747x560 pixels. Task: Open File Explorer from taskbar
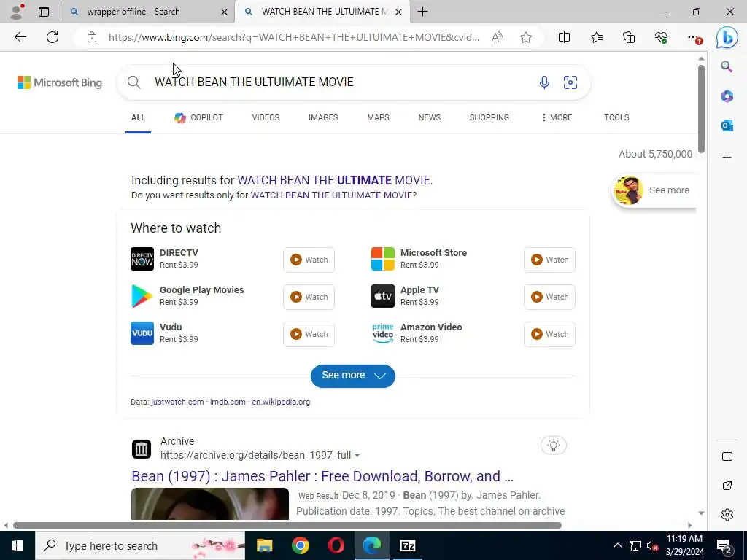264,545
